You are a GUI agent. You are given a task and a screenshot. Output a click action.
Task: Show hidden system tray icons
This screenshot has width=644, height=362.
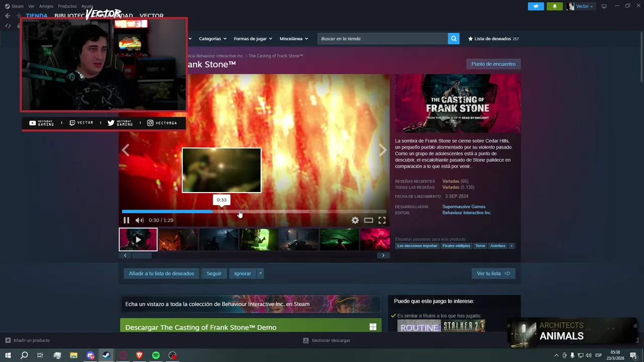[556, 355]
